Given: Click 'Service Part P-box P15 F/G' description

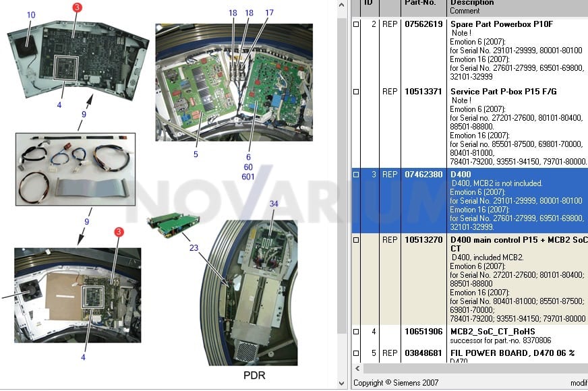Looking at the screenshot, I should pos(504,92).
